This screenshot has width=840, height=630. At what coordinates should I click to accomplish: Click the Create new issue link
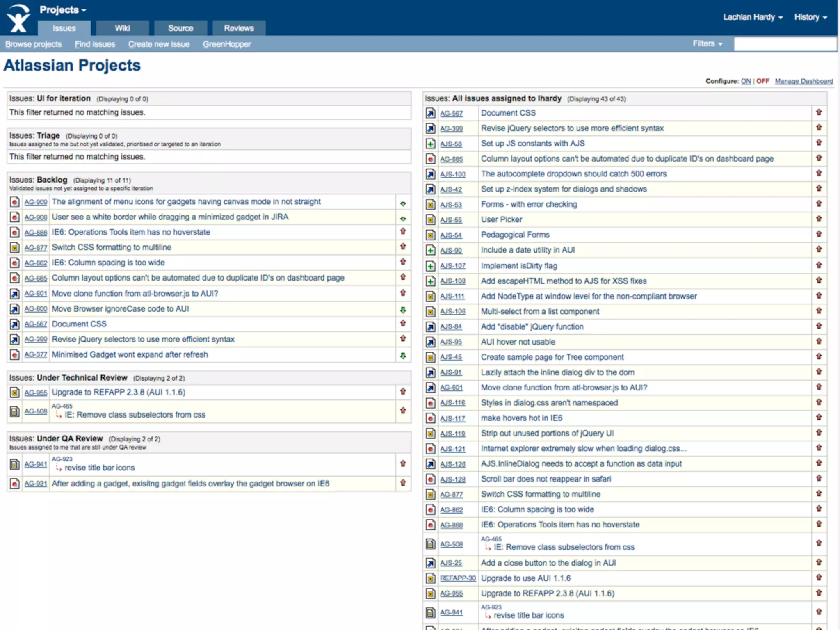point(159,44)
